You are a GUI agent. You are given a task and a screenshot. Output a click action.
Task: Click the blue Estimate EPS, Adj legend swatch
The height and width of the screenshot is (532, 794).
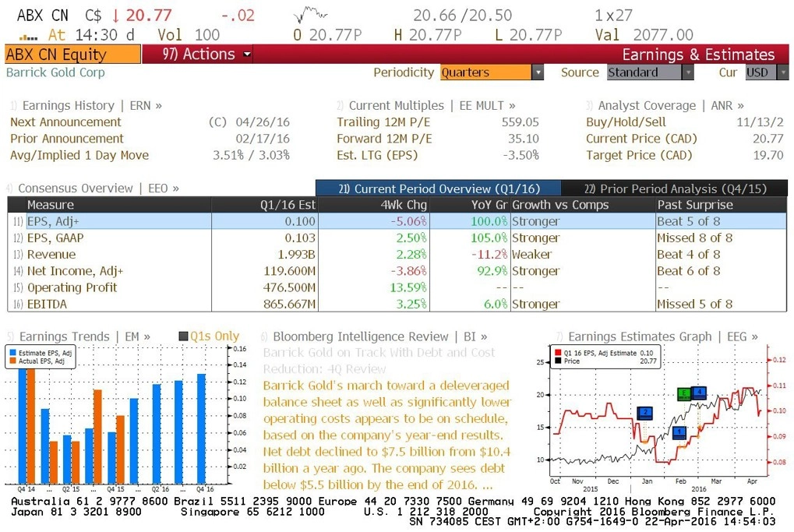[x=12, y=353]
